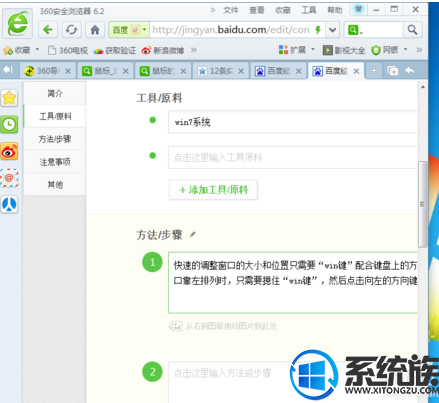
Task: Click the address bar URL field
Action: tap(231, 30)
